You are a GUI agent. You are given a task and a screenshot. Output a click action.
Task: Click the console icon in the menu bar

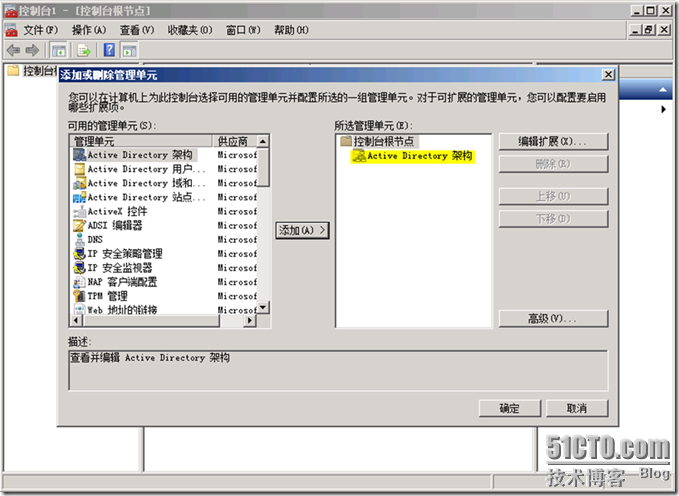tap(11, 30)
